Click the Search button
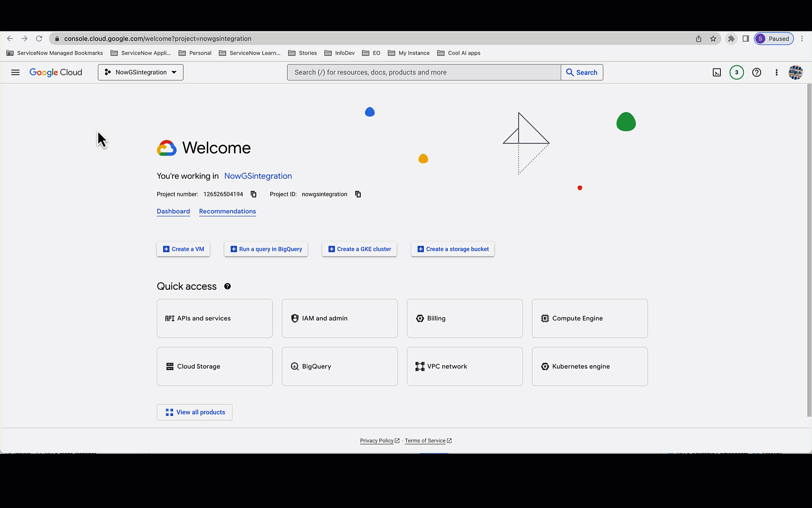The height and width of the screenshot is (508, 812). 582,72
